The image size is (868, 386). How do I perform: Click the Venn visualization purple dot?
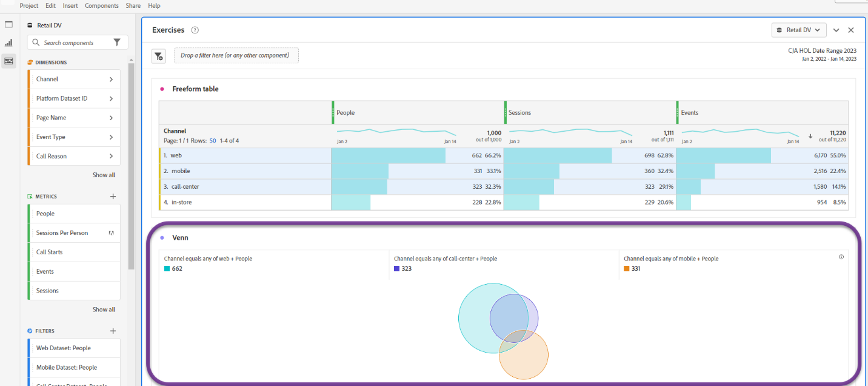pos(162,238)
